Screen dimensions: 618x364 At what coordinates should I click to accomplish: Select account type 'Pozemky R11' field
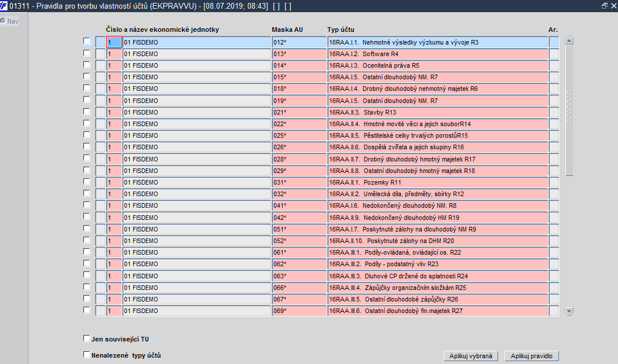click(437, 182)
